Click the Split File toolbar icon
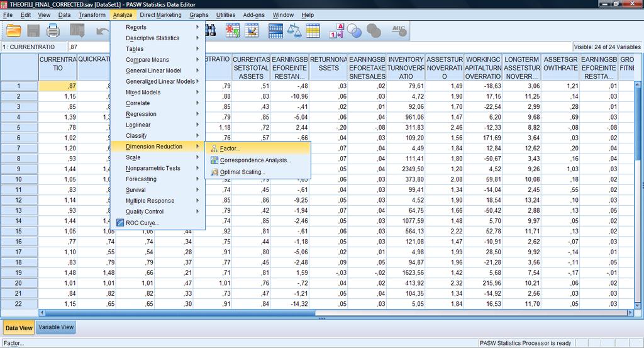The height and width of the screenshot is (348, 644). 275,31
